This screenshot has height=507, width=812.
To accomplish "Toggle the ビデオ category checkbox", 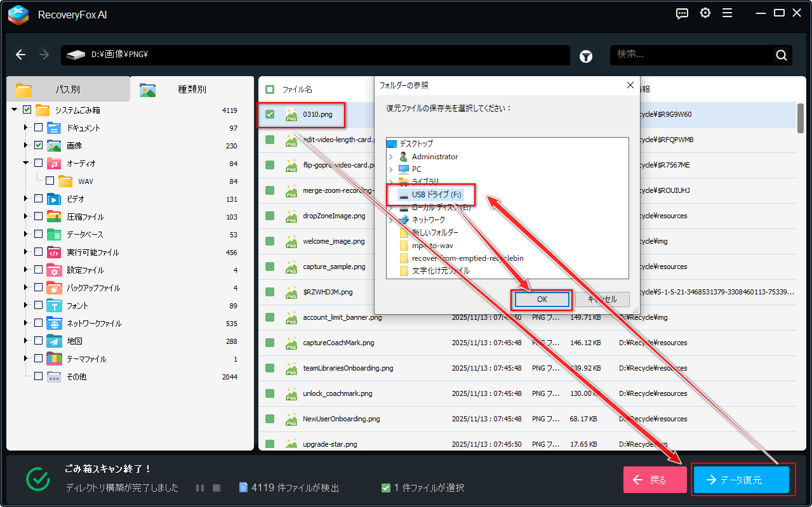I will click(38, 199).
